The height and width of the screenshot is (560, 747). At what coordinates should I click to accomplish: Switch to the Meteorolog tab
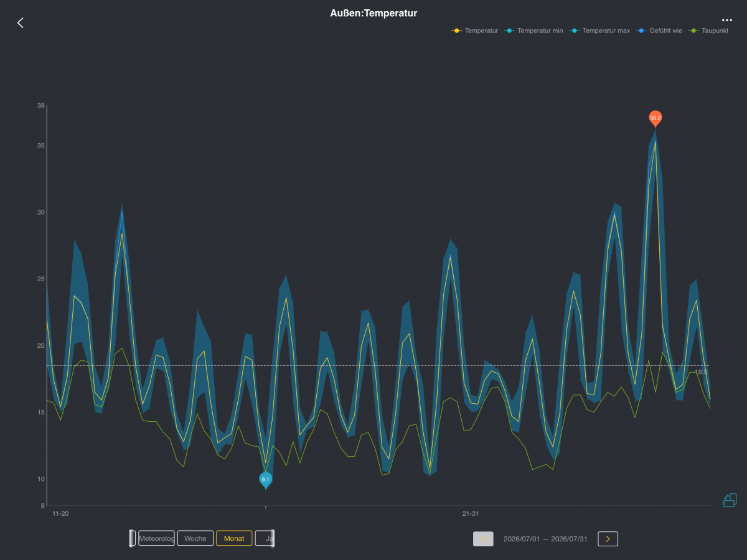point(156,538)
